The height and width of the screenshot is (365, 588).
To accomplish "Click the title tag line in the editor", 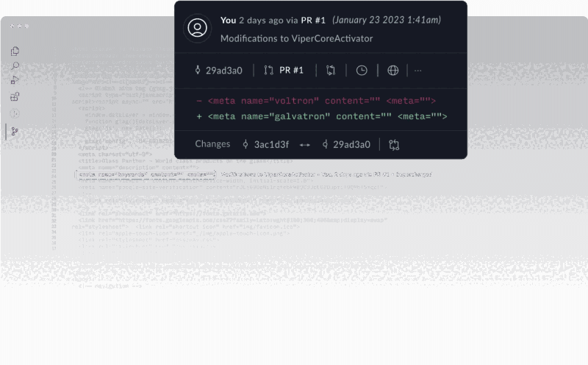I will (x=186, y=161).
